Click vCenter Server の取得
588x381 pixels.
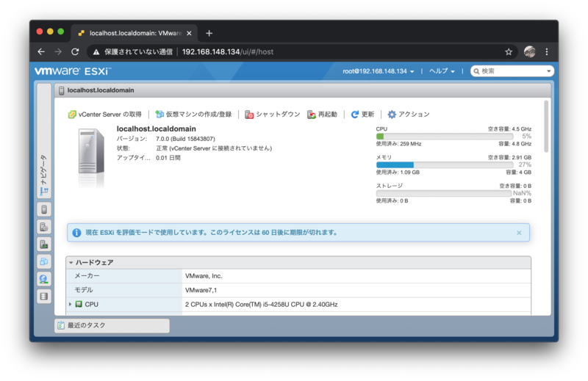point(104,115)
